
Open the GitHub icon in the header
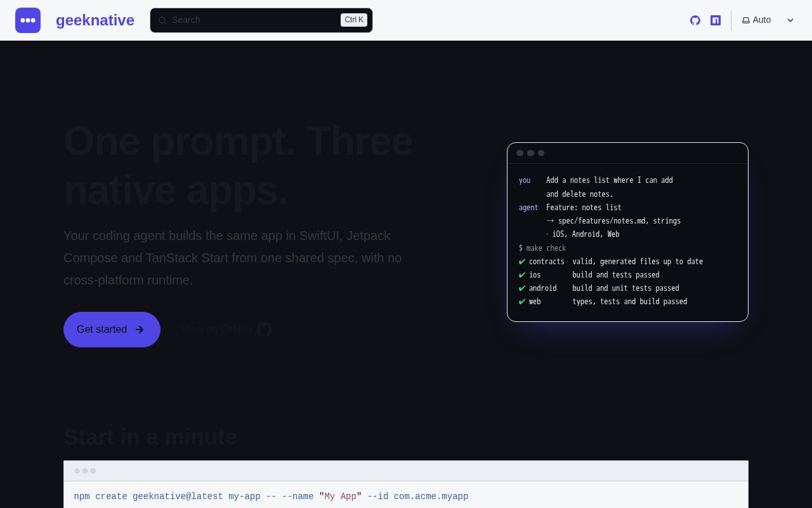tap(695, 20)
